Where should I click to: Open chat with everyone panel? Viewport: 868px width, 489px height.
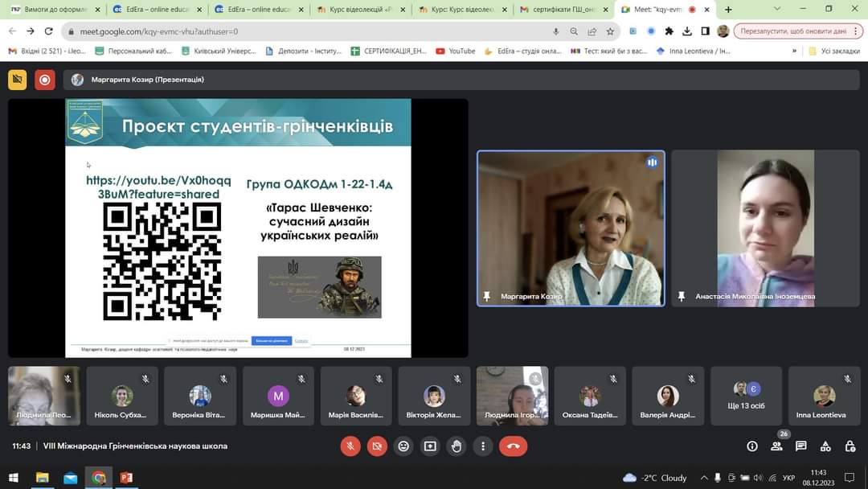tap(800, 446)
